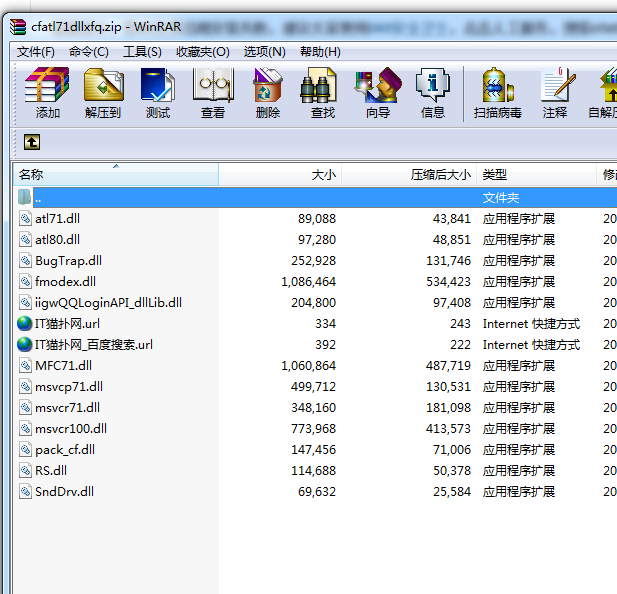Click the 1,060,864 size value
The height and width of the screenshot is (594, 617).
(x=308, y=365)
